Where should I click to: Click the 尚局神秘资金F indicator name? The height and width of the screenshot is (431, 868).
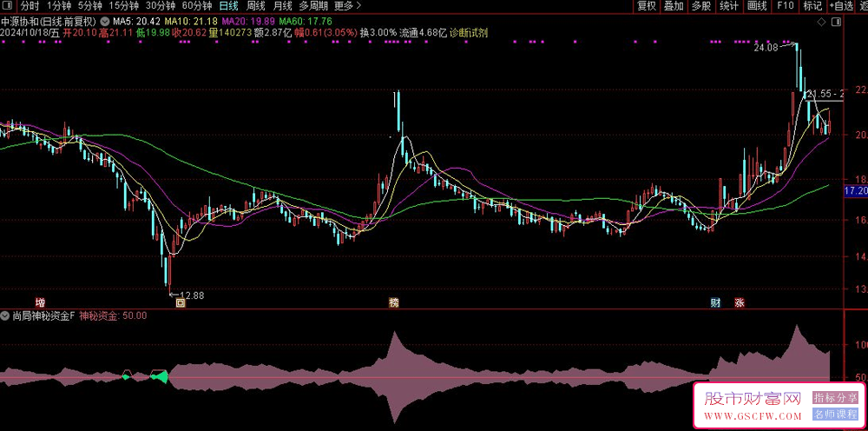point(43,315)
